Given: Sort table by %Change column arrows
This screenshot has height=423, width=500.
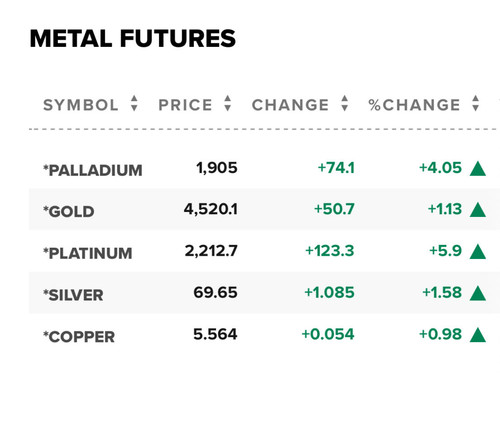Looking at the screenshot, I should tap(476, 103).
